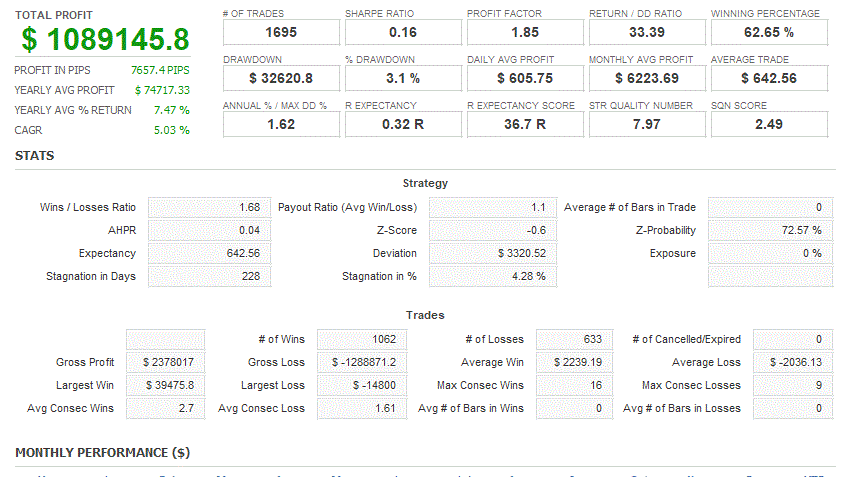Click the Monthly Avg Profit value box
Viewport: 847px width, 477px height.
coord(647,78)
